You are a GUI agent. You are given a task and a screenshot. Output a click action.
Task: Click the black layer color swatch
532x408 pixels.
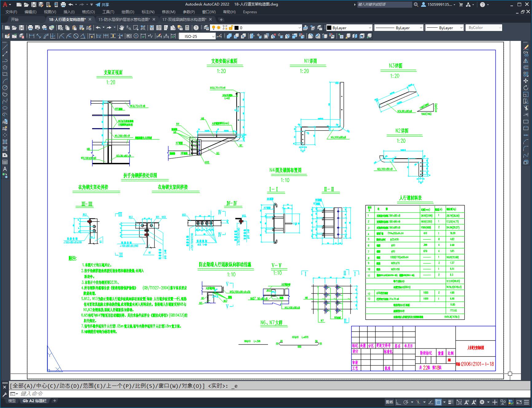point(236,28)
